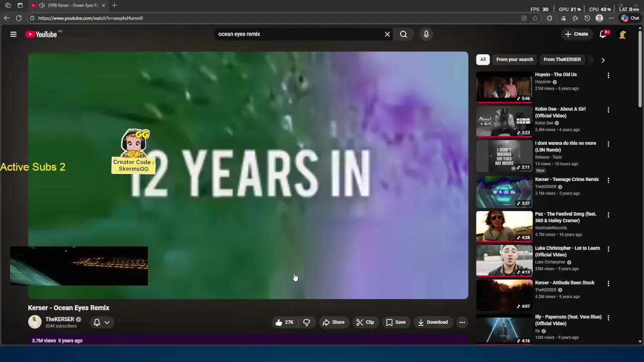Open the app or split-screen icon in address bar
644x362 pixels.
[x=524, y=18]
